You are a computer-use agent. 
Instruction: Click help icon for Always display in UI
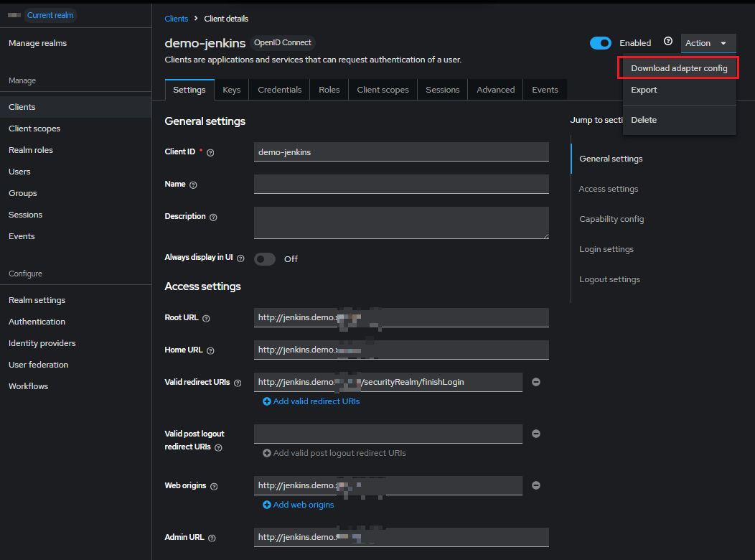tap(240, 258)
